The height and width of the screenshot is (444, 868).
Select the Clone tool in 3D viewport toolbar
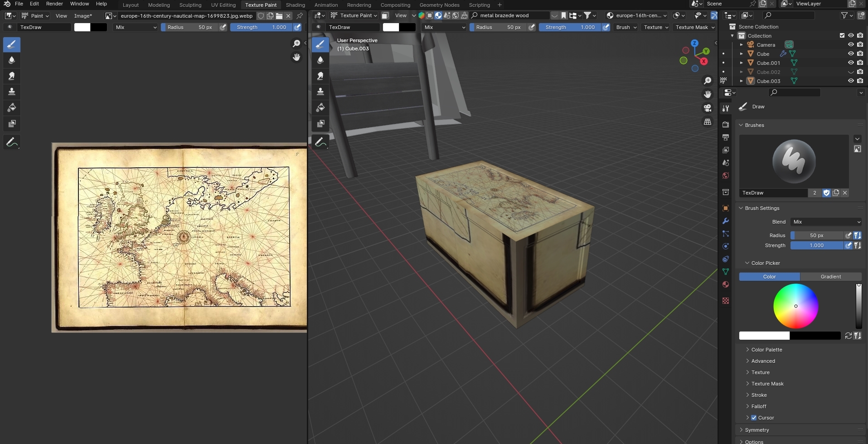point(320,92)
